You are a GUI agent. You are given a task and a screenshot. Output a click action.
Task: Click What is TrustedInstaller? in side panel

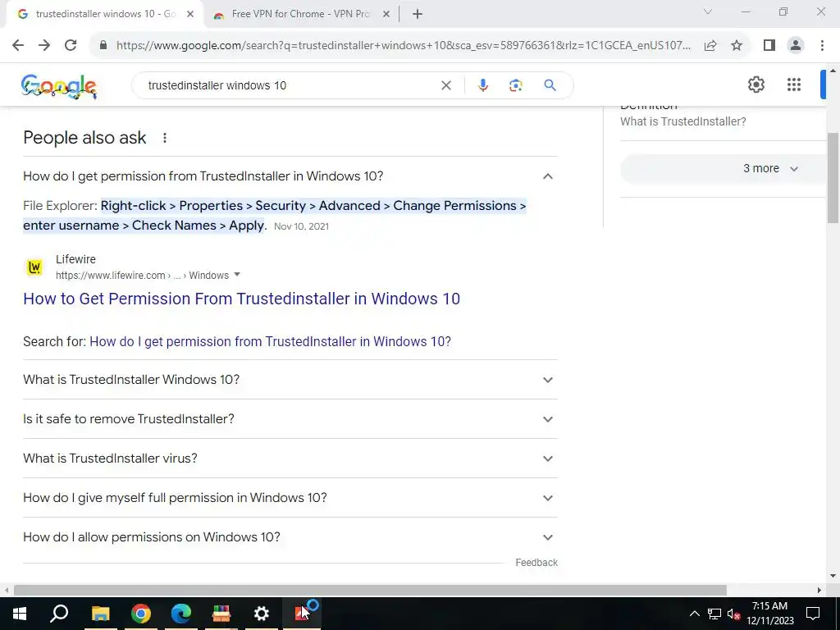683,121
